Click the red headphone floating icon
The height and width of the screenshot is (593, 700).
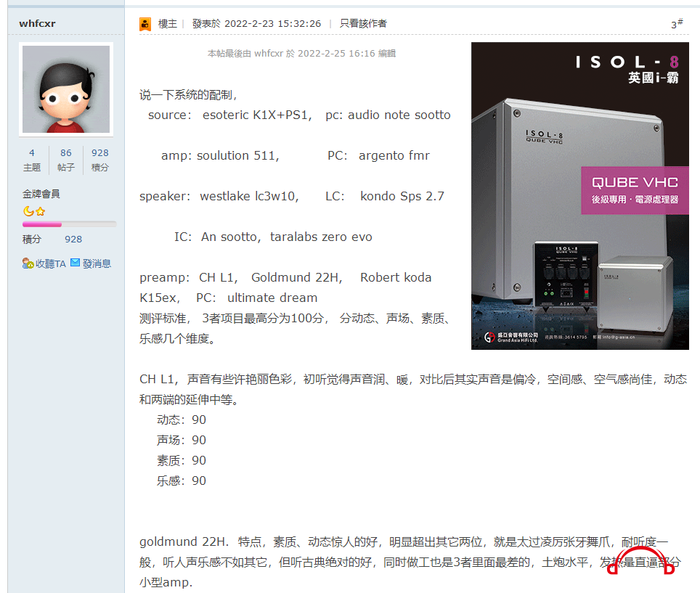tap(640, 560)
